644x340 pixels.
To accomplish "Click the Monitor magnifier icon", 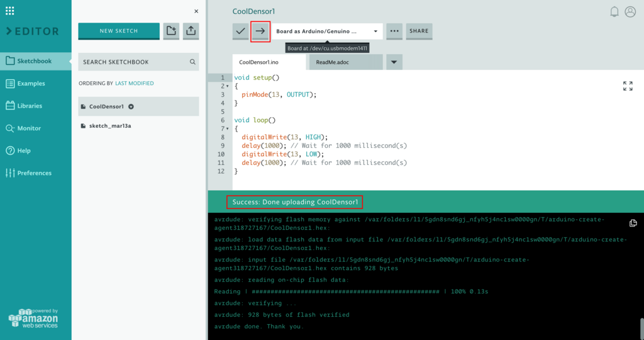I will 10,128.
